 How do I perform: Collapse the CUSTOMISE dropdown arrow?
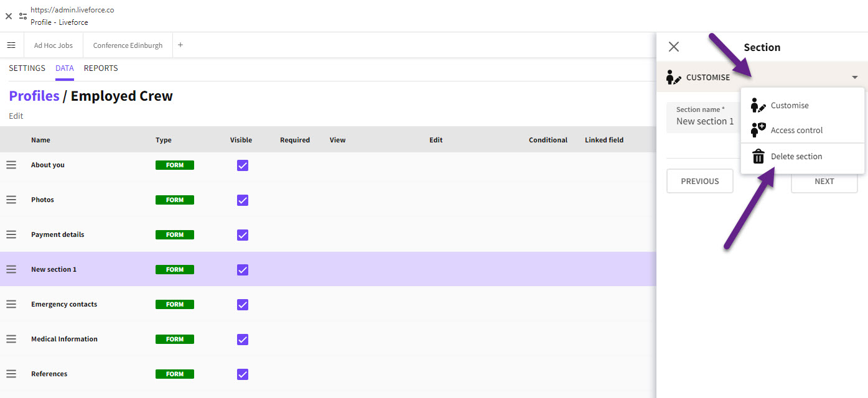coord(854,78)
